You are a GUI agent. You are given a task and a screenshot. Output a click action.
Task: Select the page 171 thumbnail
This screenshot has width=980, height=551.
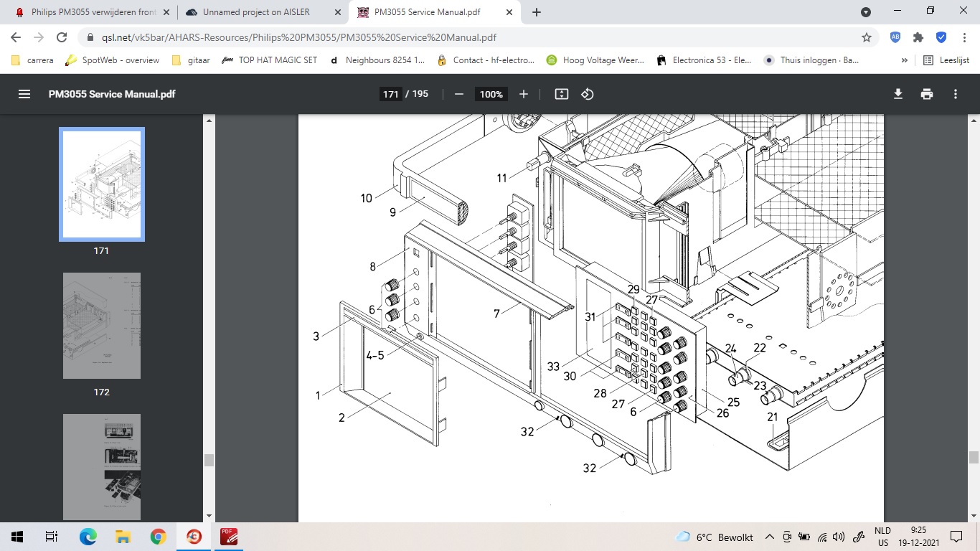[x=102, y=184]
